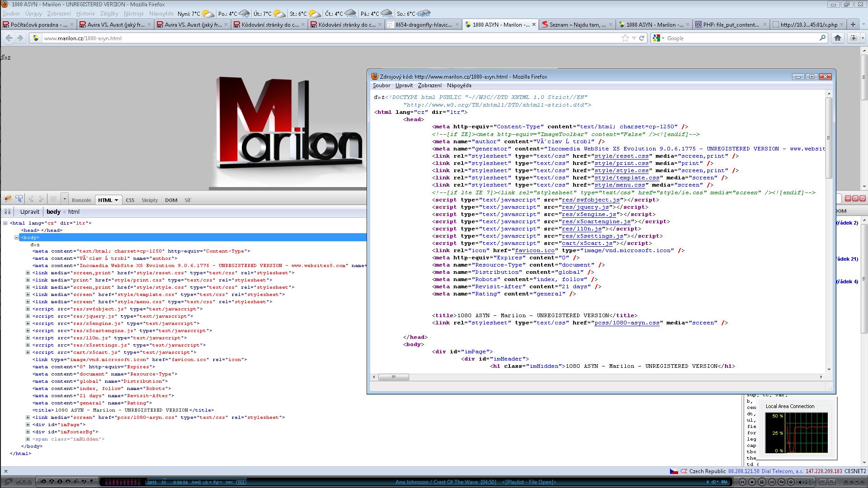Open the Seznam browser tab
868x488 pixels.
click(577, 25)
